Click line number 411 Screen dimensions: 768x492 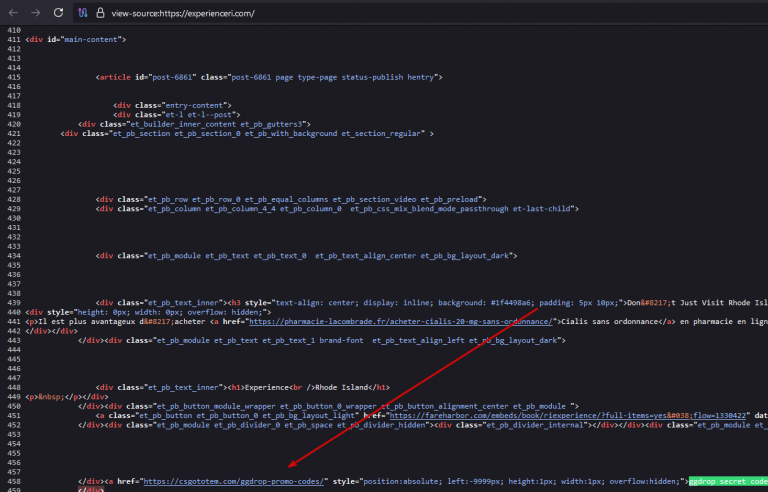pyautogui.click(x=14, y=39)
